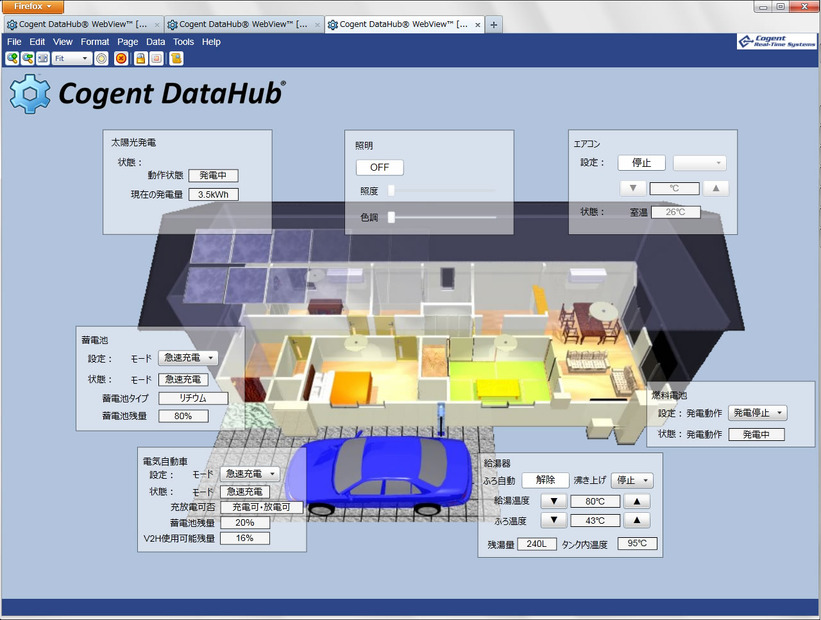Toggle the 照明 lighting OFF button

point(380,168)
